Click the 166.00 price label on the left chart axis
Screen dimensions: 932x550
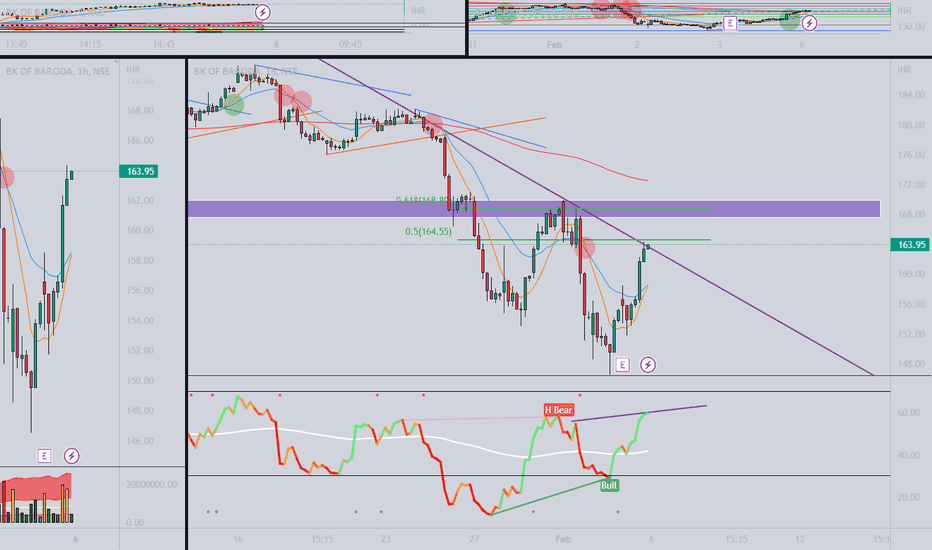click(x=140, y=140)
